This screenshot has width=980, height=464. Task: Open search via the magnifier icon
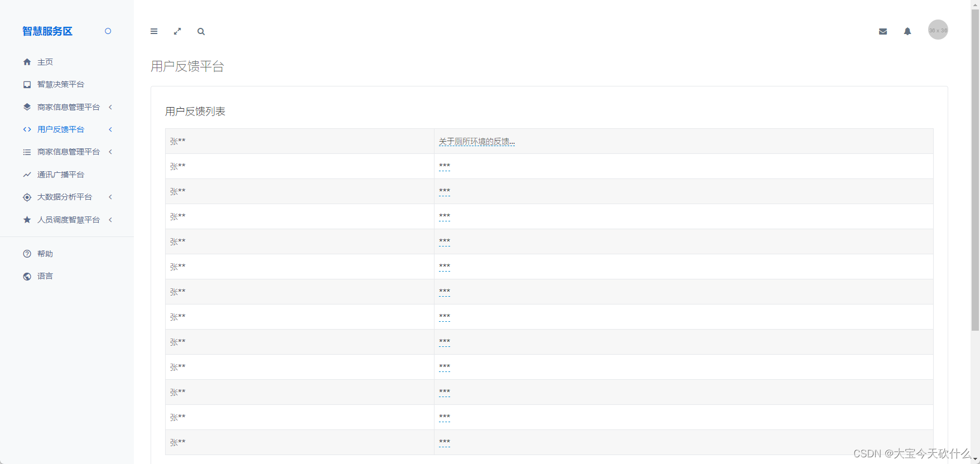tap(201, 31)
